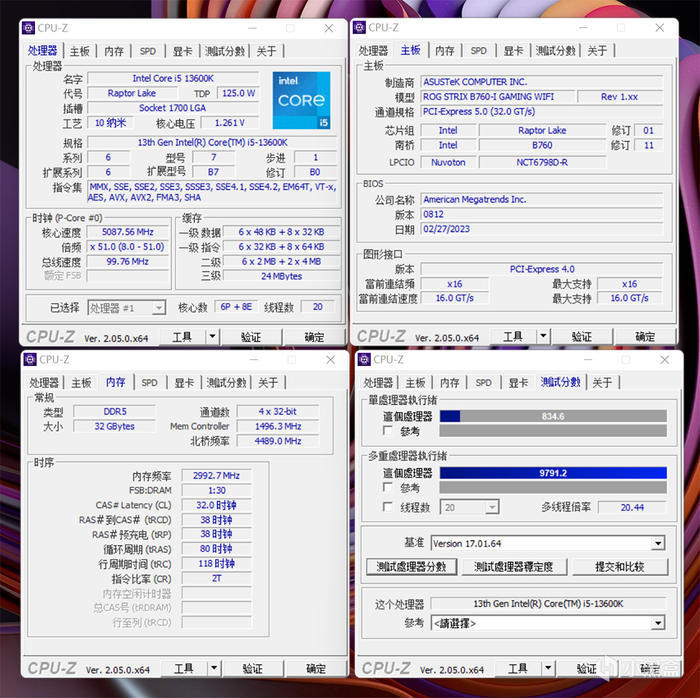
Task: Click the CPU-Z app icon in the processor window title bar
Action: 28,28
